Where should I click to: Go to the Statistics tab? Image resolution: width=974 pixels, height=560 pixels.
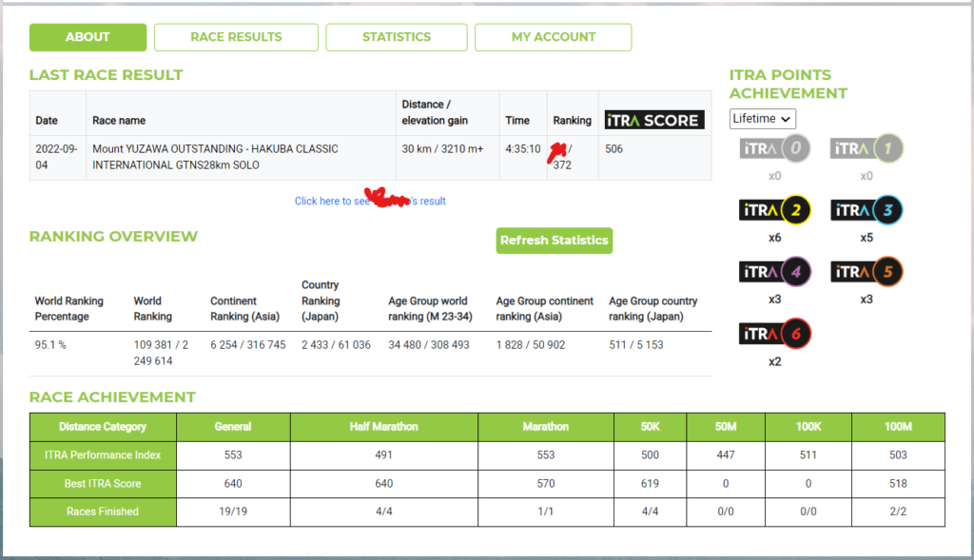396,37
